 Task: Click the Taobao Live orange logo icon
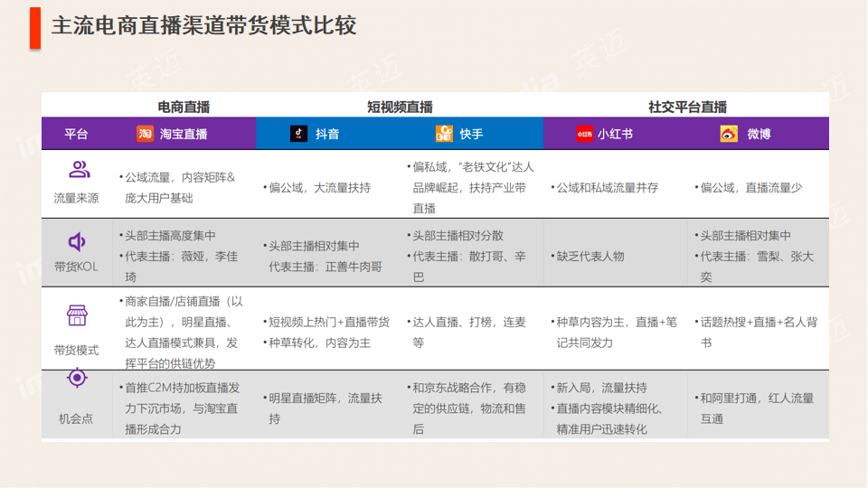tap(145, 134)
